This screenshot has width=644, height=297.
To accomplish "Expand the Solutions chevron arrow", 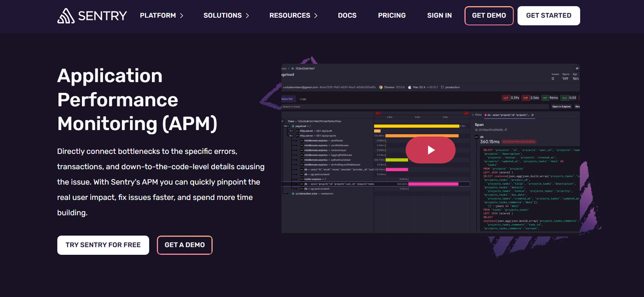I will coord(248,16).
